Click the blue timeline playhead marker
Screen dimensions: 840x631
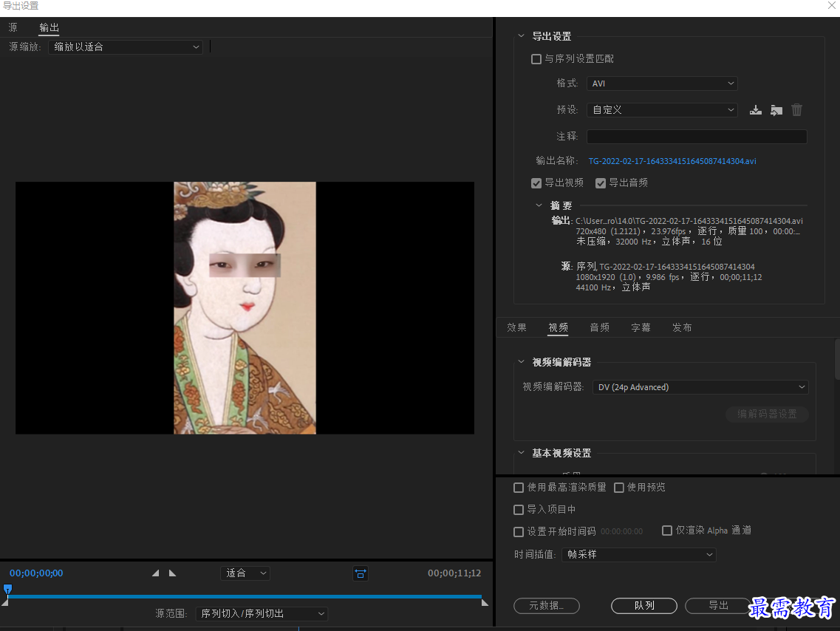(x=7, y=590)
